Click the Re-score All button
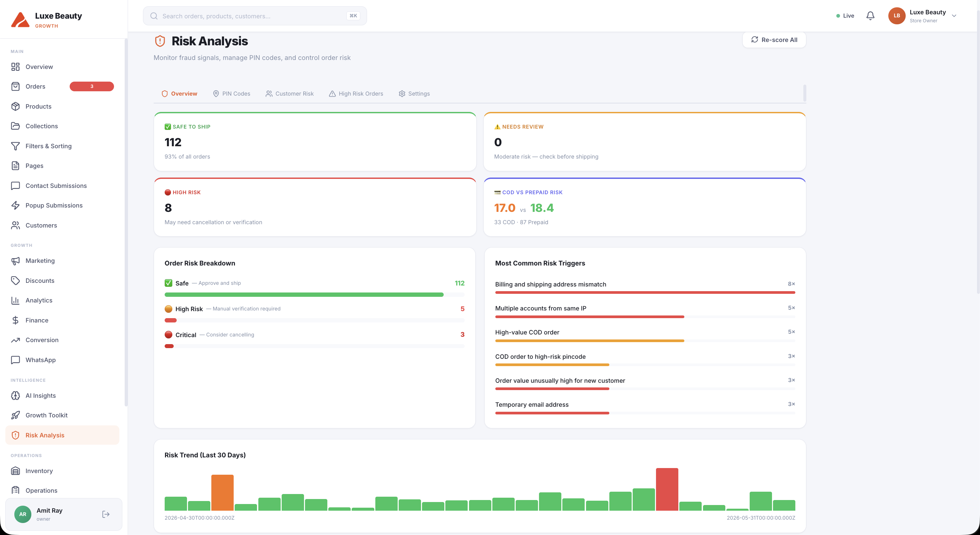 (x=774, y=40)
